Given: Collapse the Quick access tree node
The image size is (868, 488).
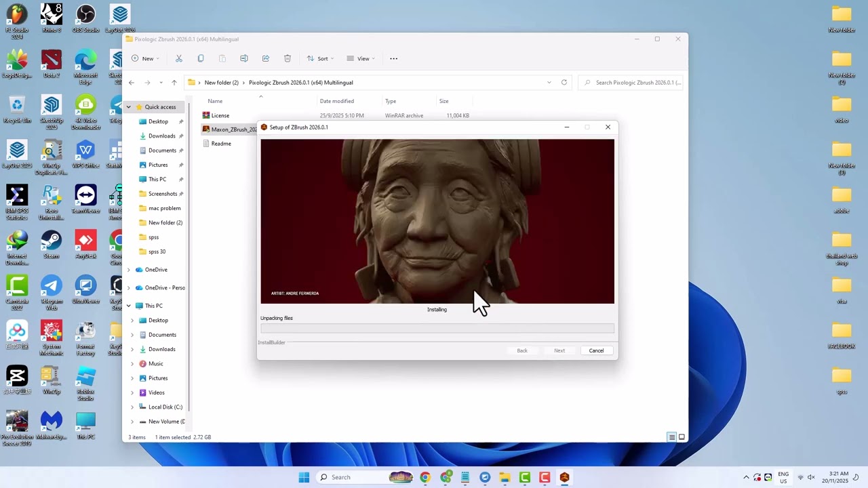Looking at the screenshot, I should [x=129, y=107].
